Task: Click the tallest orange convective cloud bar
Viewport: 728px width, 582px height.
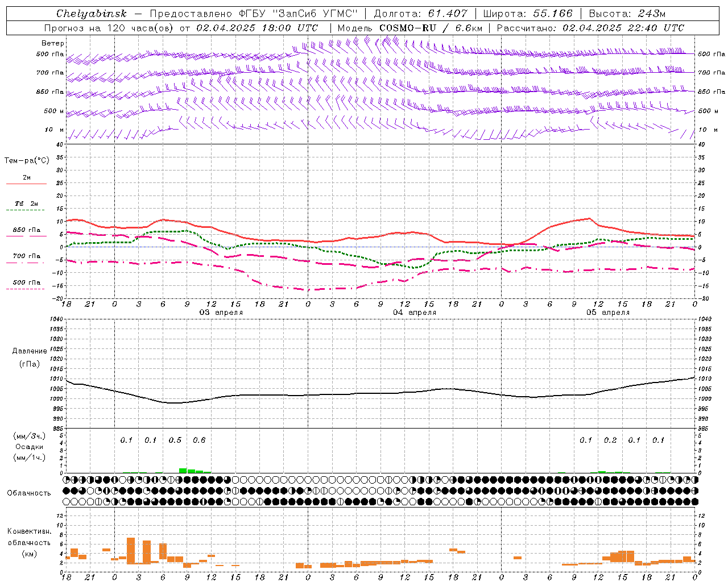Action: 131,550
